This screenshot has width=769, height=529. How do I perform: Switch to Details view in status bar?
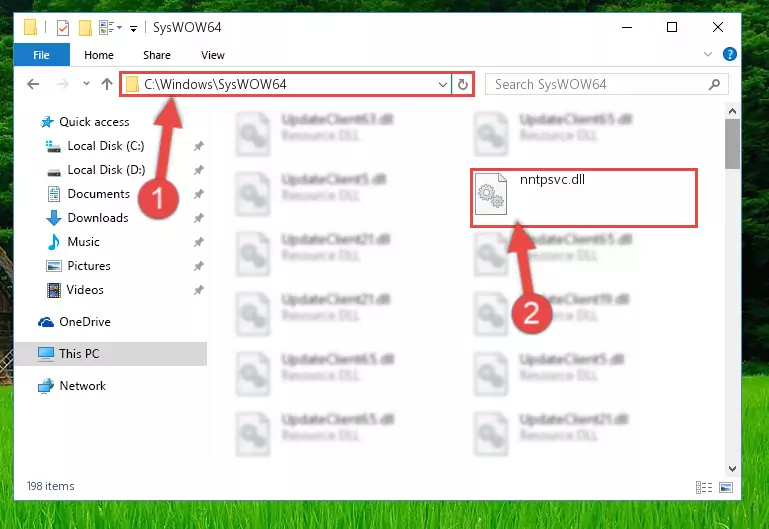[x=704, y=487]
